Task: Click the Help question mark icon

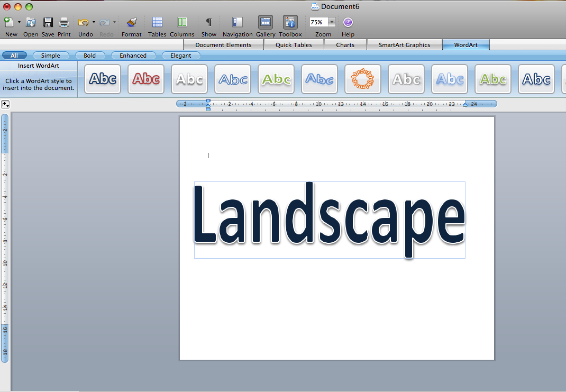Action: [348, 22]
